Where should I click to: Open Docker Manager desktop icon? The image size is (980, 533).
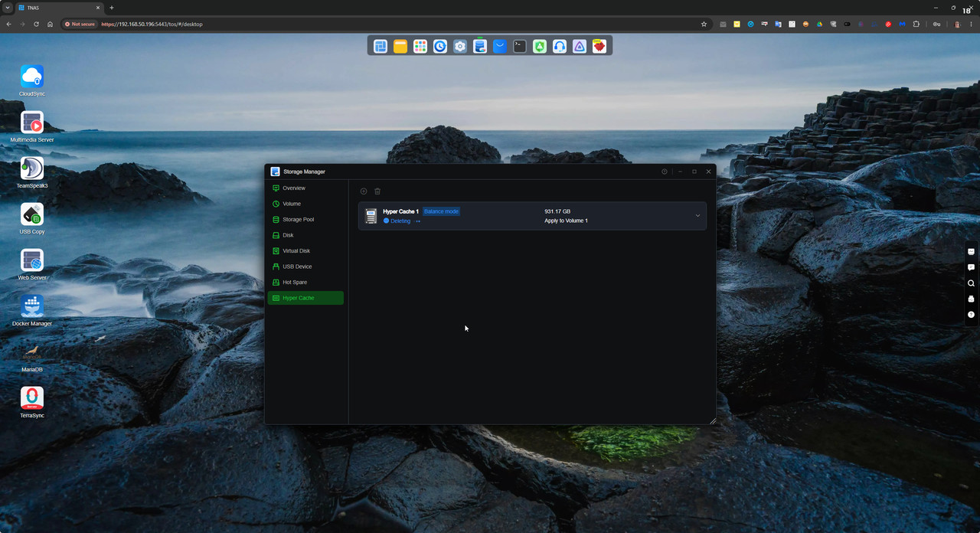pos(32,306)
